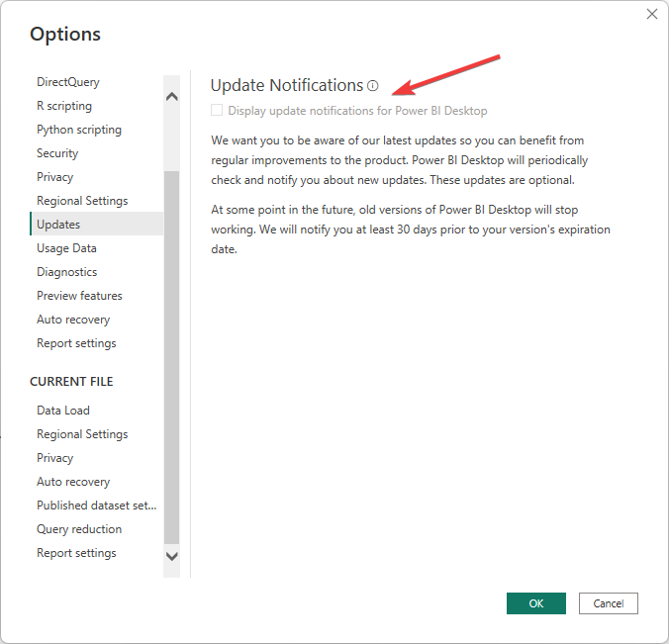The width and height of the screenshot is (669, 644).
Task: Click the sidebar scroll down arrow
Action: click(x=171, y=556)
